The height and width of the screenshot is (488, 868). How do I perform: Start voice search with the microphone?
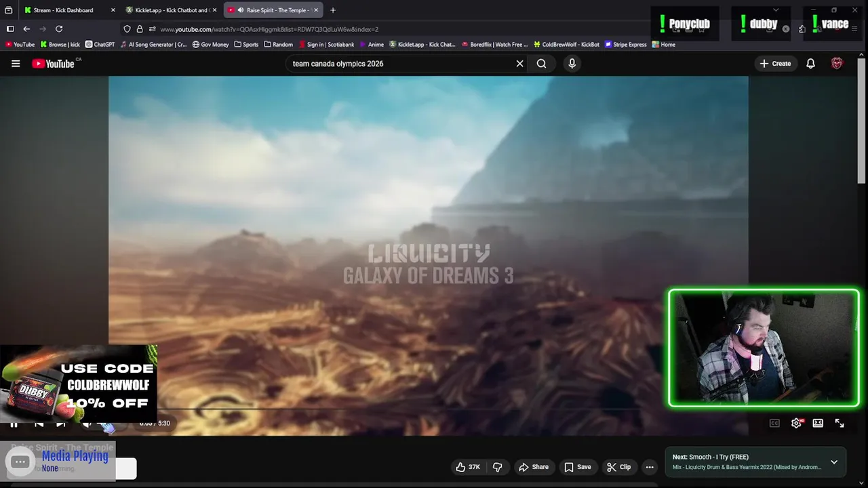tap(572, 64)
